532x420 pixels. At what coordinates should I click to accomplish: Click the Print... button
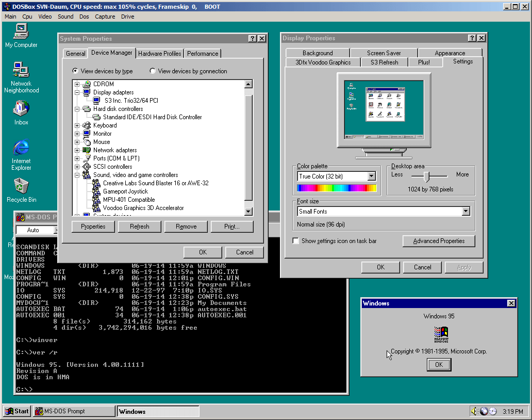coord(232,227)
